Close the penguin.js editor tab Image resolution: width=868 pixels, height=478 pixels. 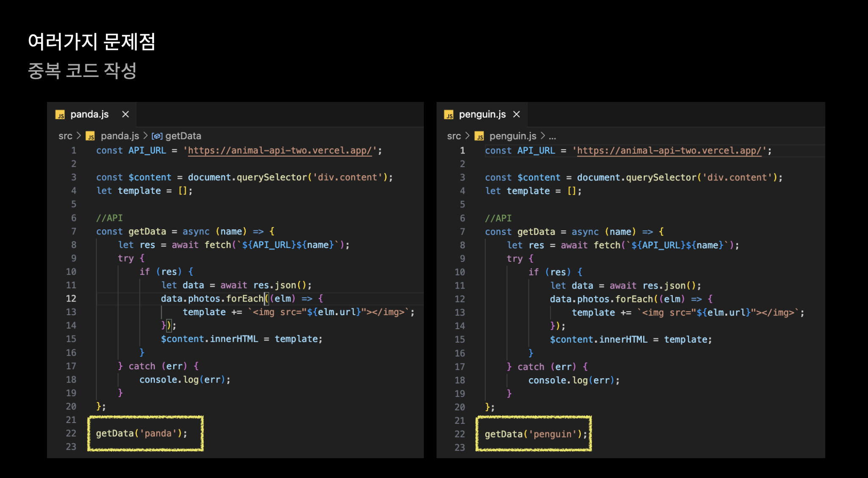(x=516, y=114)
